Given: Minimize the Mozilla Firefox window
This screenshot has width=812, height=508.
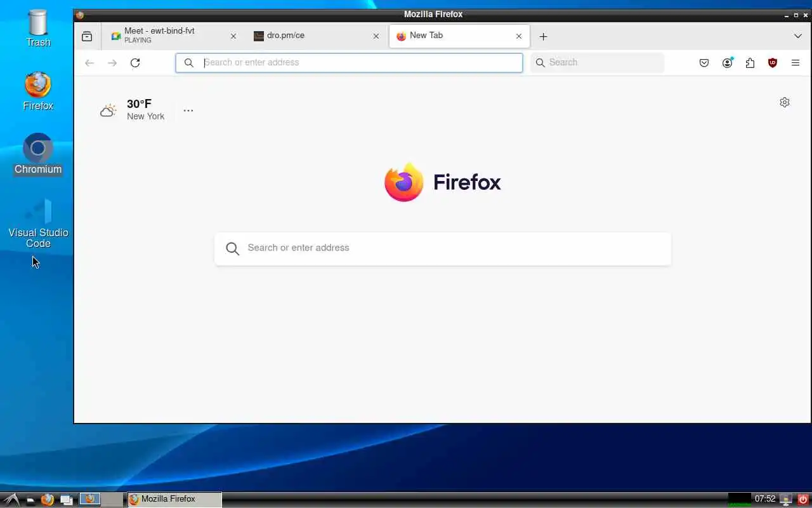Looking at the screenshot, I should click(787, 15).
